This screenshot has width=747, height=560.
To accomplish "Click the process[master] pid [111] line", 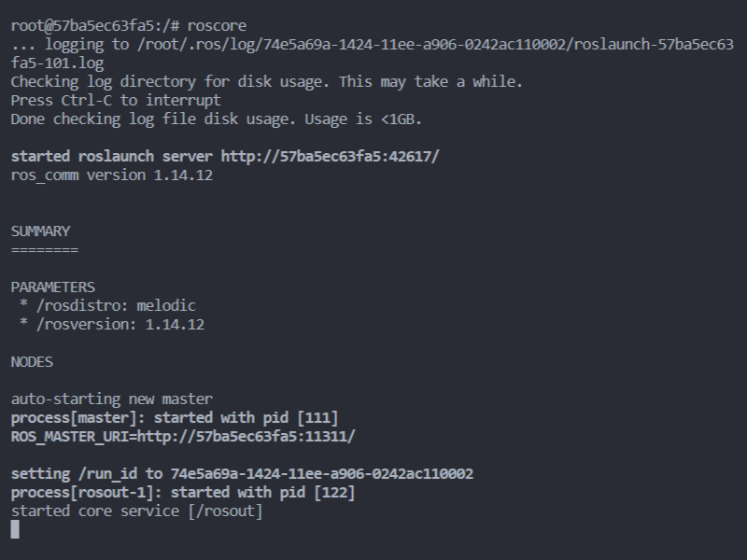I will point(175,418).
